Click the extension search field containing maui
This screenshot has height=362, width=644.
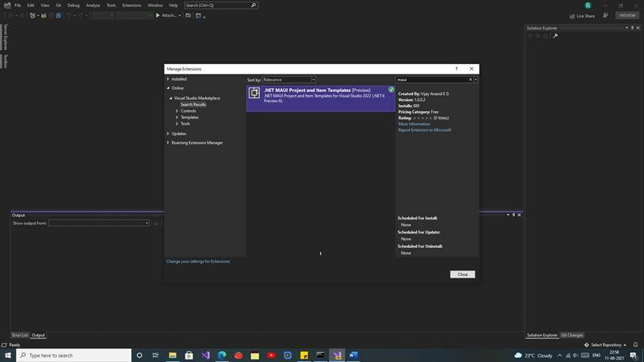click(x=432, y=80)
